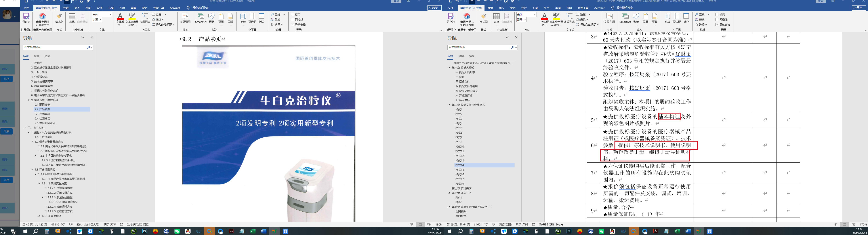Open 四号 font size dropdown in 铁岭 window
868x235 pixels.
click(x=525, y=19)
